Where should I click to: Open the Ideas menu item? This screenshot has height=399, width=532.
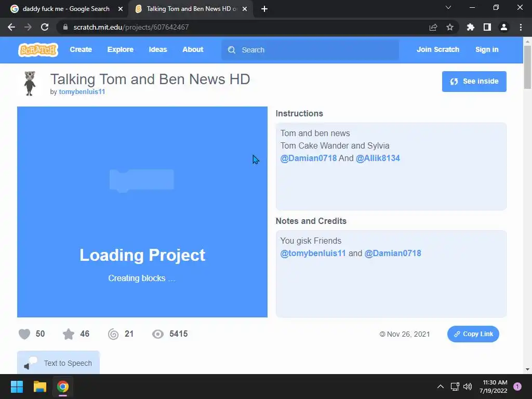point(158,49)
